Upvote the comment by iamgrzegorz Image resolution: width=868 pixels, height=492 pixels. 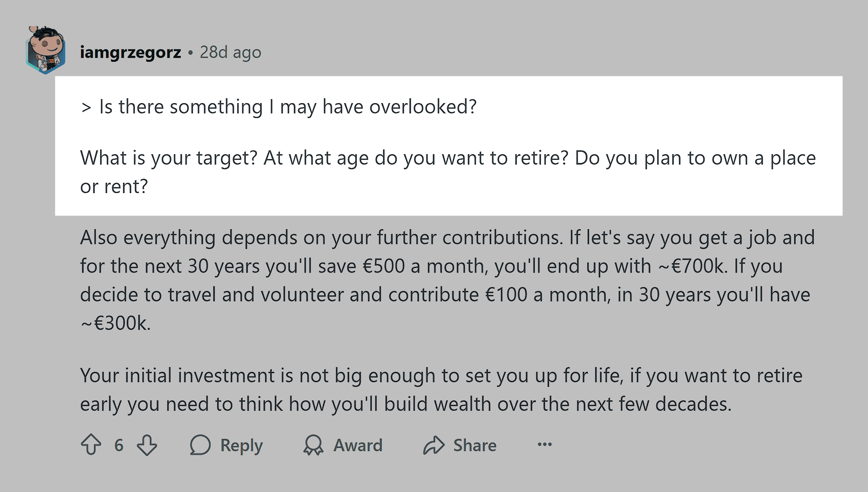[x=91, y=444]
